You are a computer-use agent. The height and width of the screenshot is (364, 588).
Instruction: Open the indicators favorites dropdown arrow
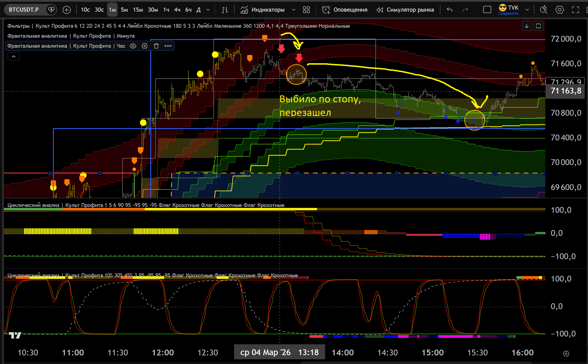click(293, 10)
